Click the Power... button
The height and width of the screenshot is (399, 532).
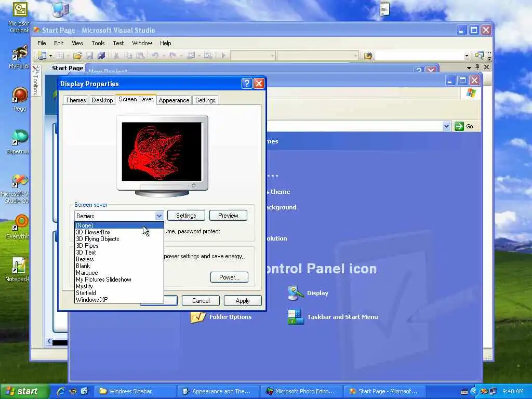click(x=229, y=277)
